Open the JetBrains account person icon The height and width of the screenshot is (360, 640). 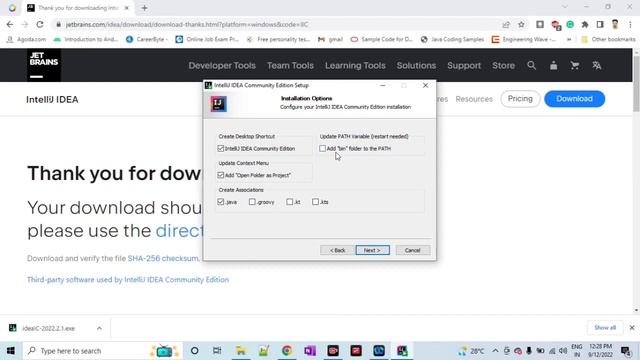pos(553,65)
